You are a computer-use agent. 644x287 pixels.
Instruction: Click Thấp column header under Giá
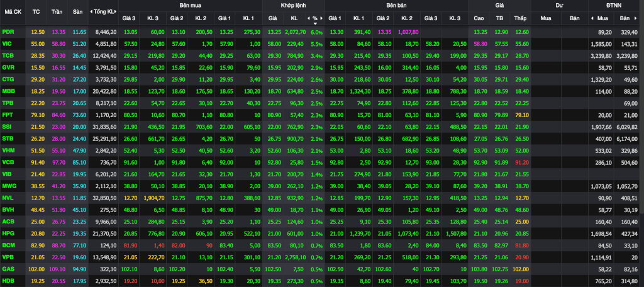(520, 18)
